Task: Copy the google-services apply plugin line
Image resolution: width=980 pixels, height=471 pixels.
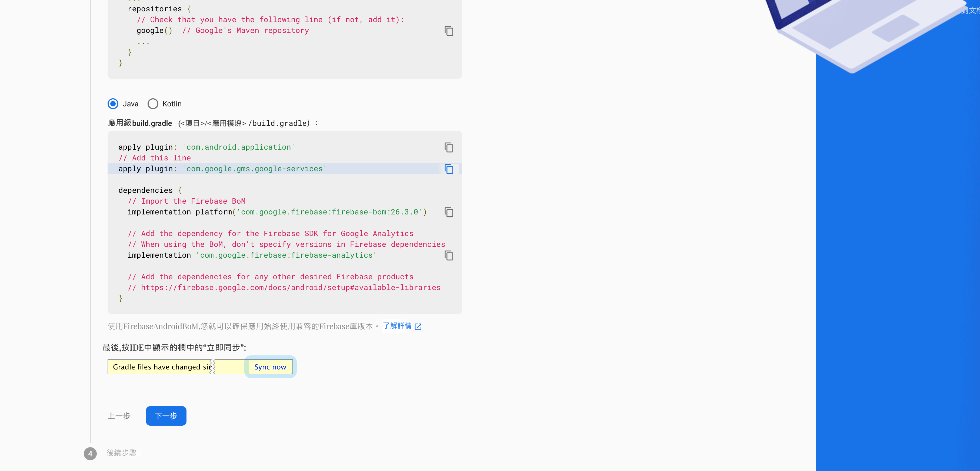Action: point(449,169)
